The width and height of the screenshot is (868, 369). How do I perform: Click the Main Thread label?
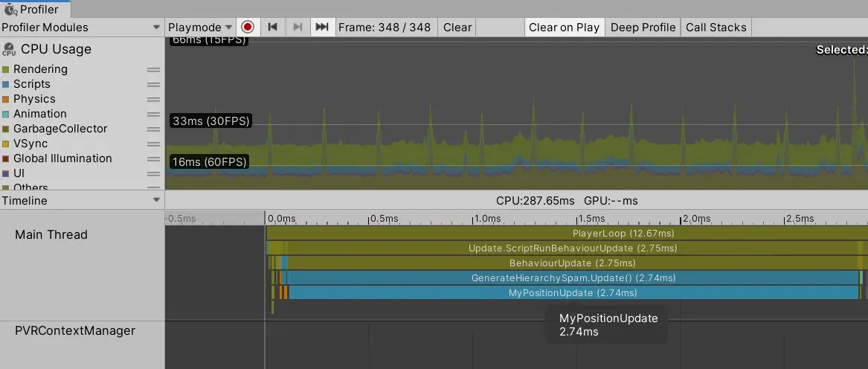[51, 234]
